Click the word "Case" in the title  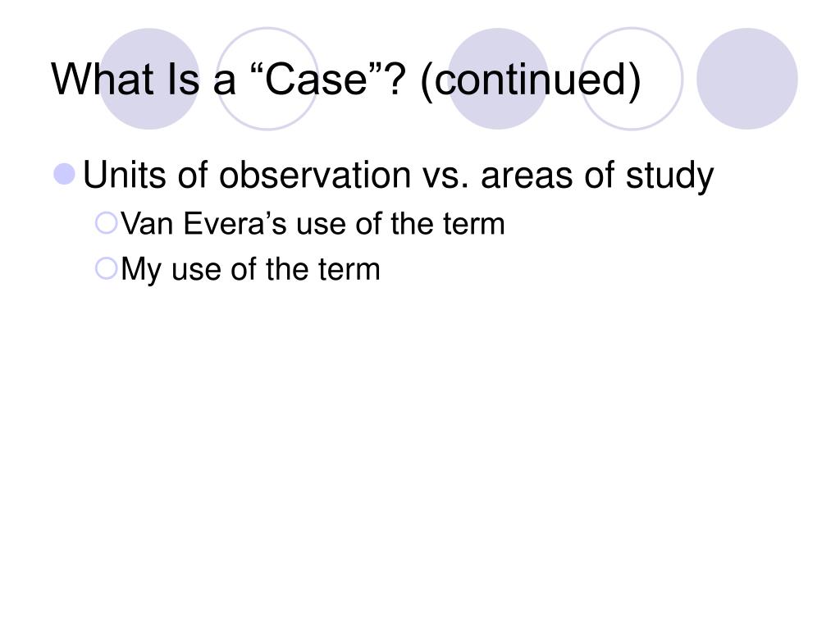(x=316, y=80)
